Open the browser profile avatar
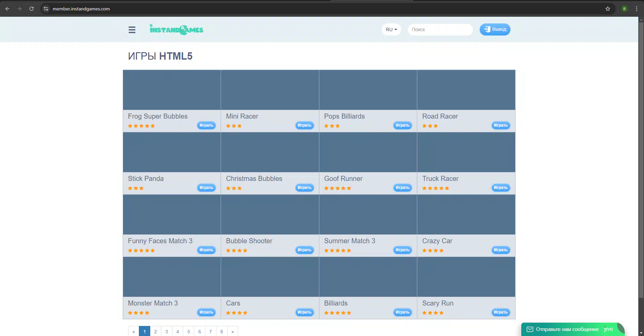This screenshot has width=644, height=336. pyautogui.click(x=624, y=9)
